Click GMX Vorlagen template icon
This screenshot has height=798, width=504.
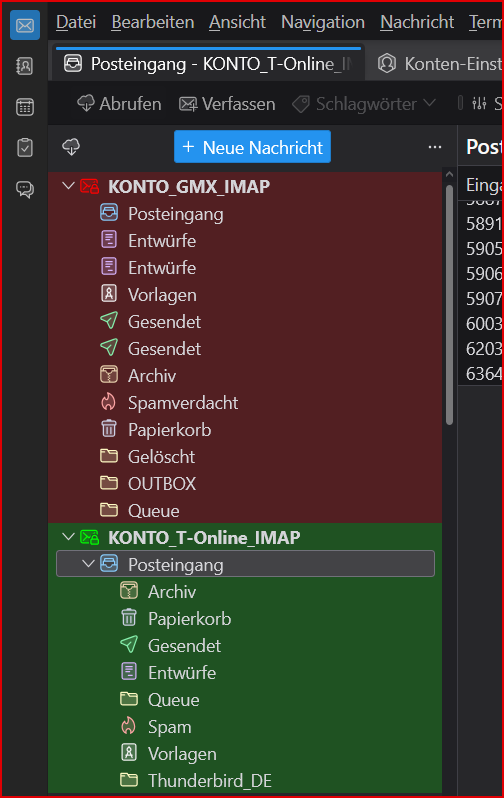(109, 294)
